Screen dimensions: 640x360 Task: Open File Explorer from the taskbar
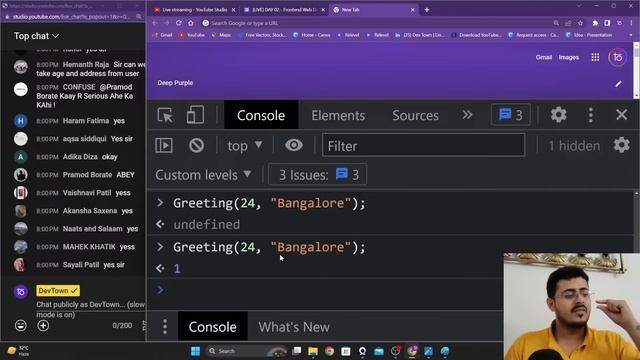pos(313,351)
